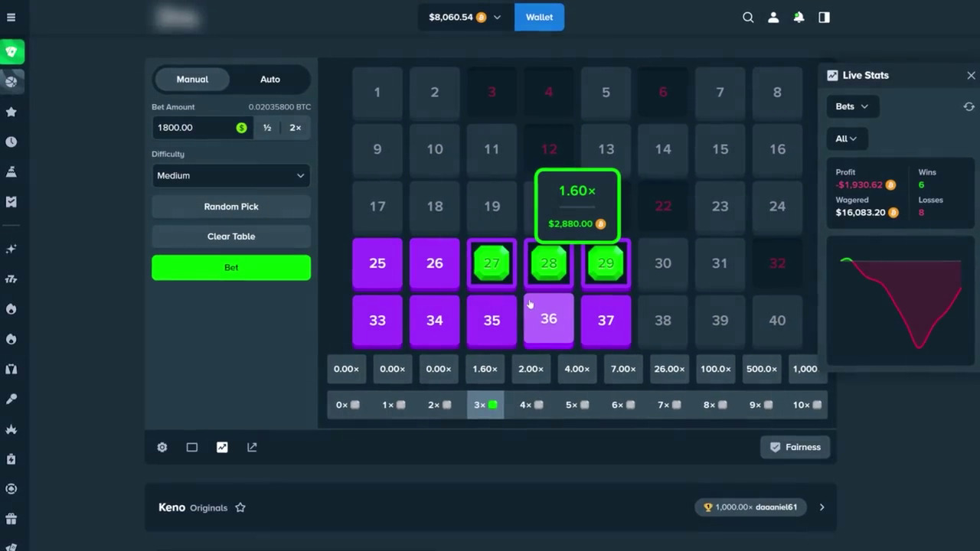The image size is (980, 551).
Task: Close the Live Stats panel
Action: point(971,75)
